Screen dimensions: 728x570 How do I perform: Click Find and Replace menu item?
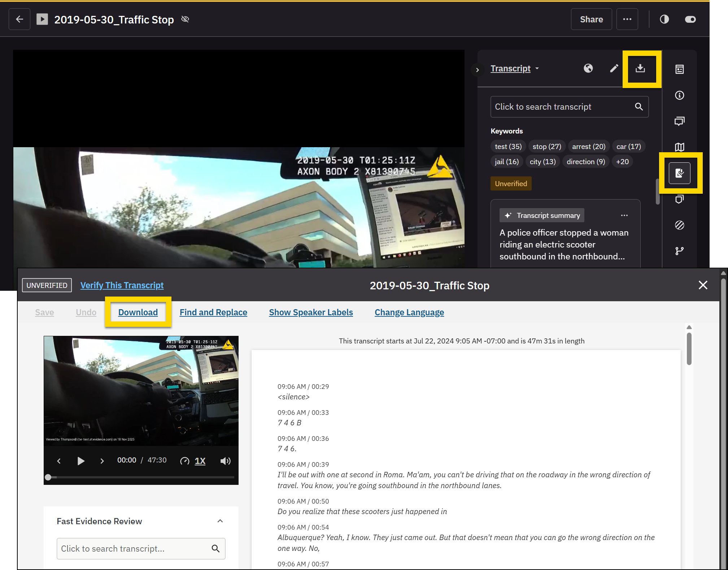point(213,312)
